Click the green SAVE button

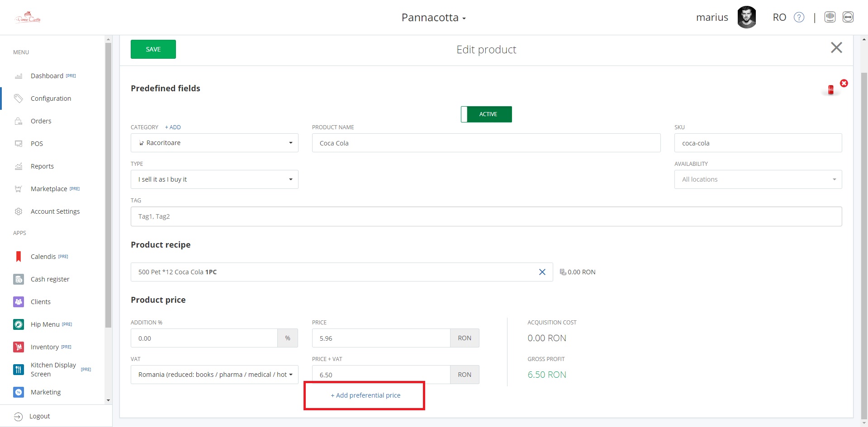coord(153,49)
